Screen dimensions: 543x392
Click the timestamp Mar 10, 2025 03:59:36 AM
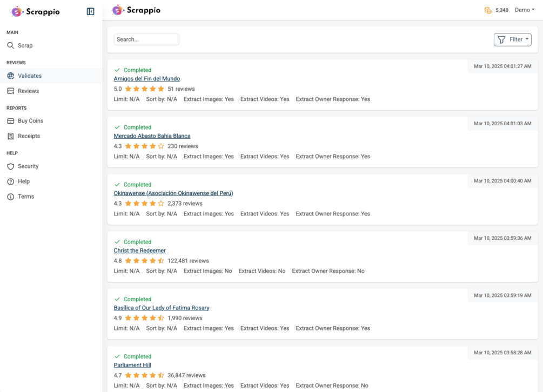click(502, 238)
